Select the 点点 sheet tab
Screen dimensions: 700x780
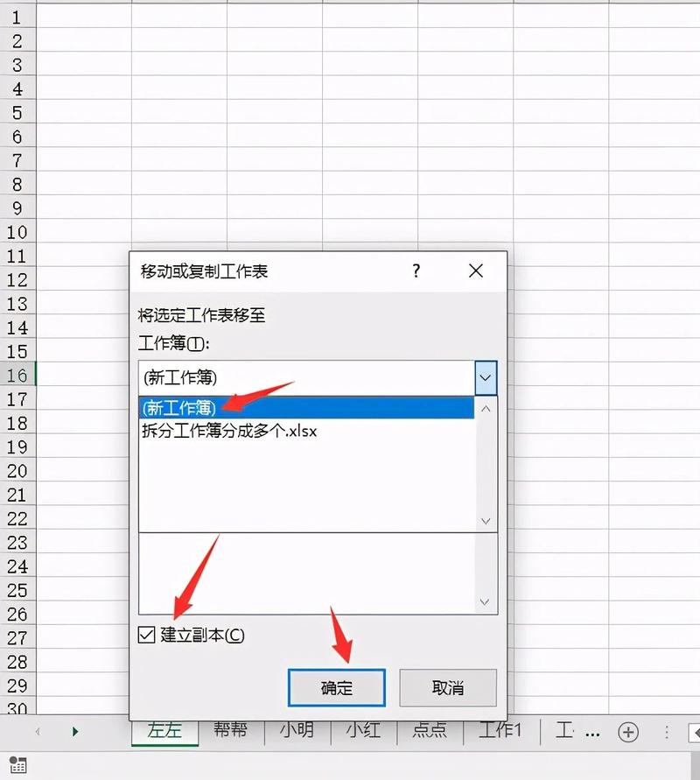(x=430, y=732)
